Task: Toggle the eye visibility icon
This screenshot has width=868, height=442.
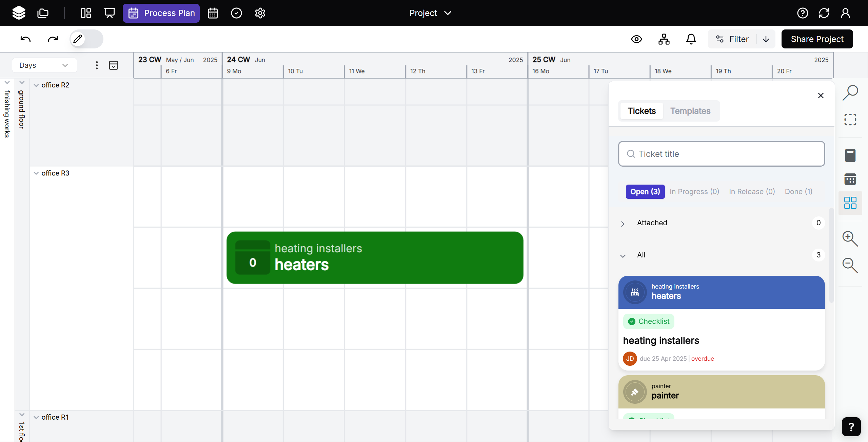Action: [x=636, y=39]
